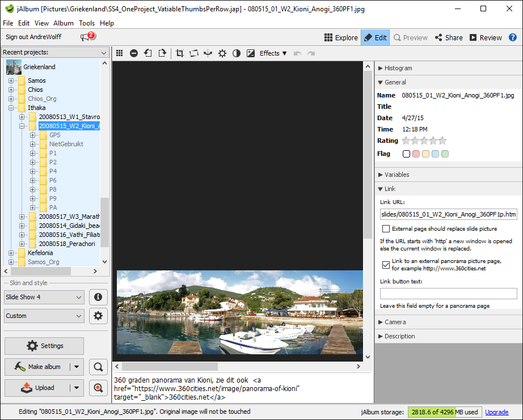This screenshot has height=420, width=523.
Task: Open brightness adjustment sun icon
Action: (x=222, y=53)
